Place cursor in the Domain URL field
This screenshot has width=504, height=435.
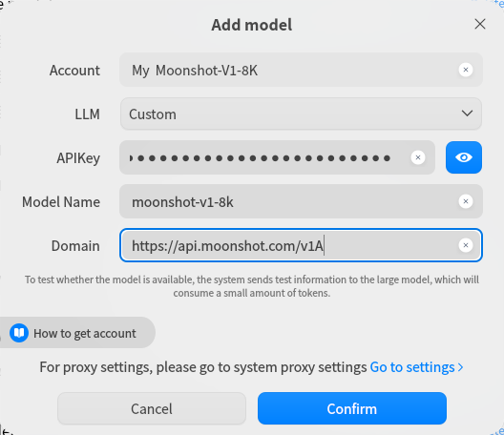tap(301, 245)
